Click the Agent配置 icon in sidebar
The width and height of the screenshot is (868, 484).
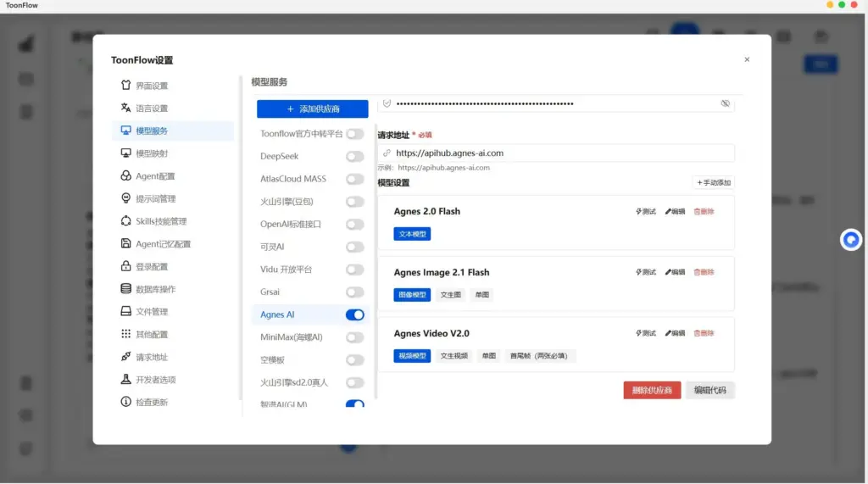[125, 175]
